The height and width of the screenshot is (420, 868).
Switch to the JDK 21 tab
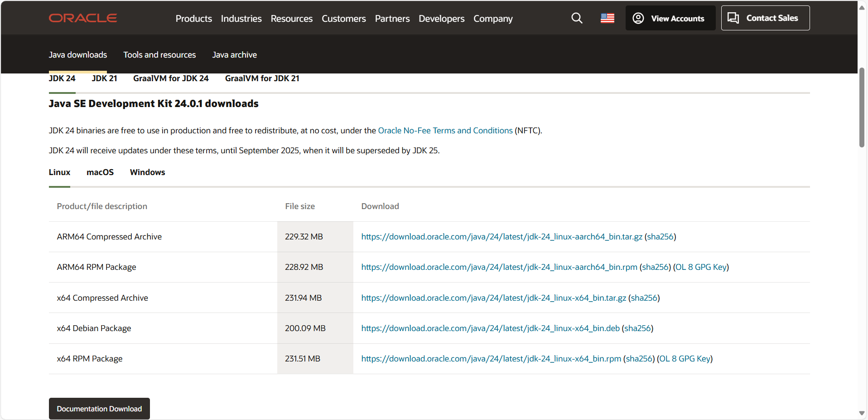[x=104, y=78]
